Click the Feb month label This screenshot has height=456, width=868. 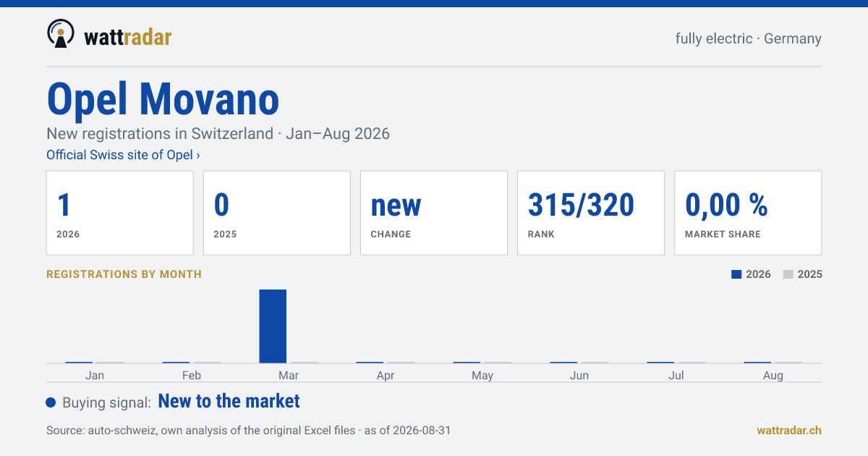click(192, 375)
